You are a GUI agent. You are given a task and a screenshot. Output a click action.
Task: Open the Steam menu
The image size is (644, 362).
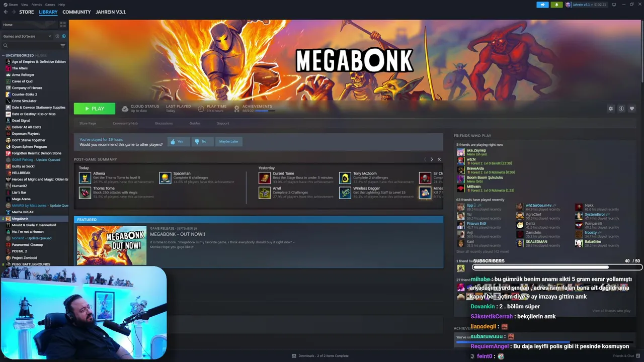tap(13, 5)
